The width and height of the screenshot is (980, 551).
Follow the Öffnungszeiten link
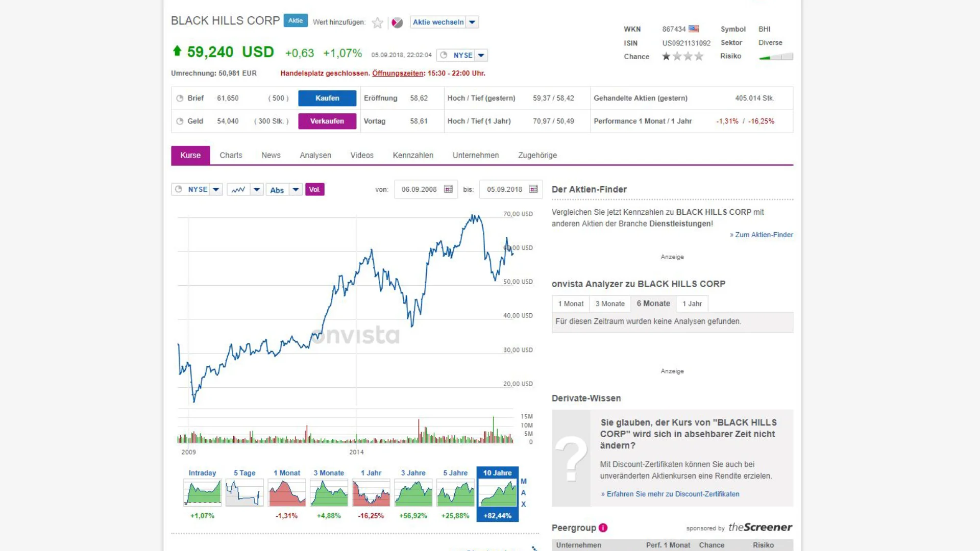398,73
